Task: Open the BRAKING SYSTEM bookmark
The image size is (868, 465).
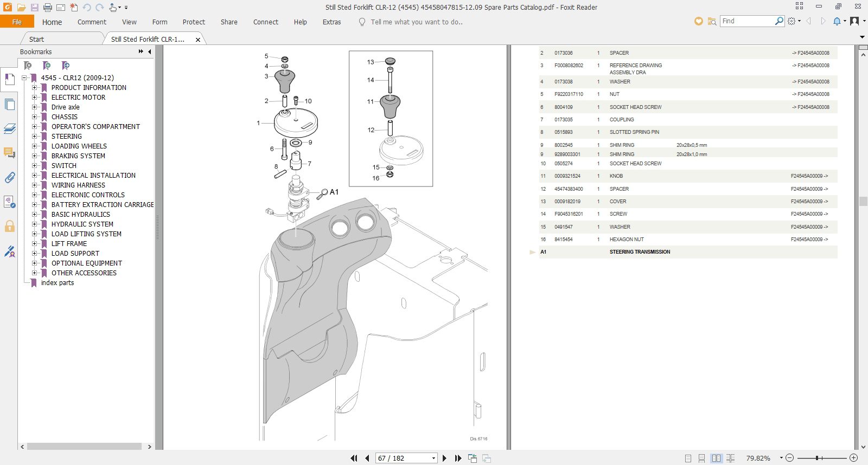Action: 78,156
